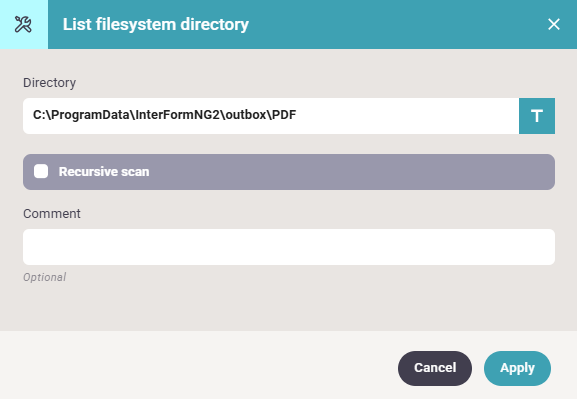The image size is (577, 399).
Task: Click the Directory field label
Action: coord(50,83)
